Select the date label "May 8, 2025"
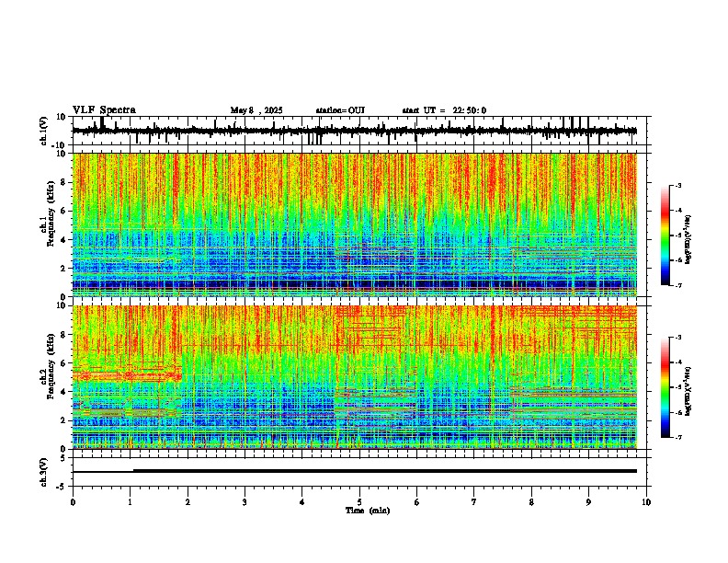This screenshot has width=728, height=563. pyautogui.click(x=256, y=110)
